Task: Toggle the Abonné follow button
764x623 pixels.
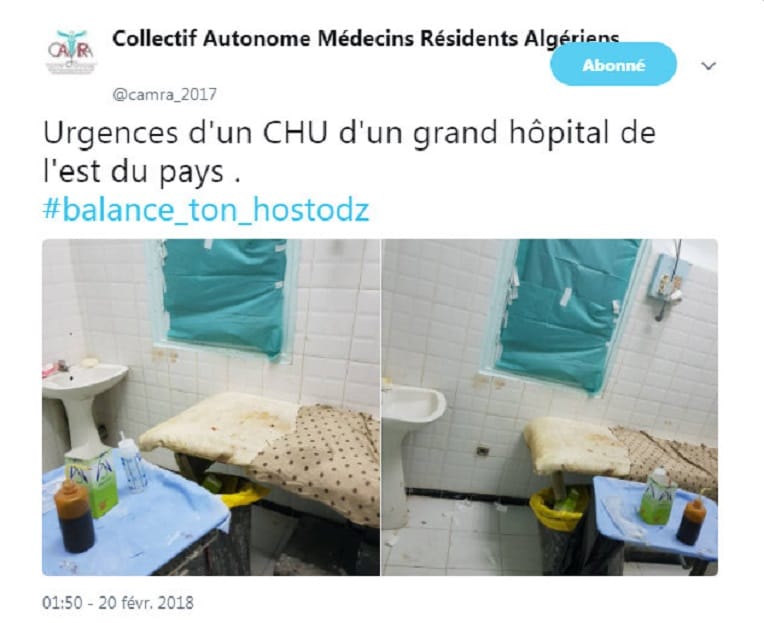Action: tap(613, 65)
